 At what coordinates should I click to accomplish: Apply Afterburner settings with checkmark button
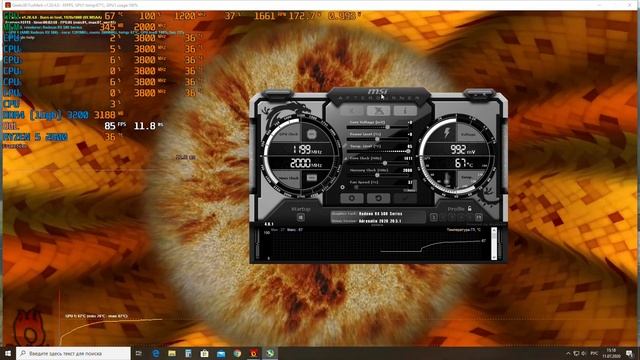click(x=405, y=198)
